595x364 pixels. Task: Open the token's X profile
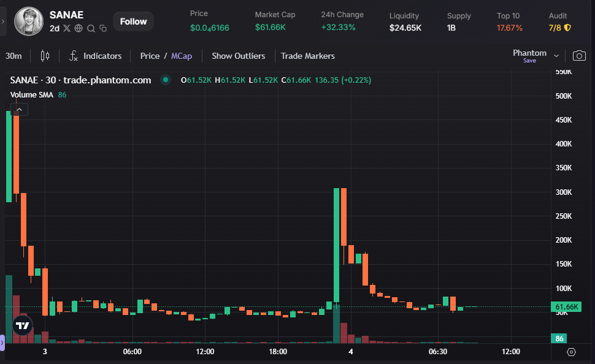point(67,28)
